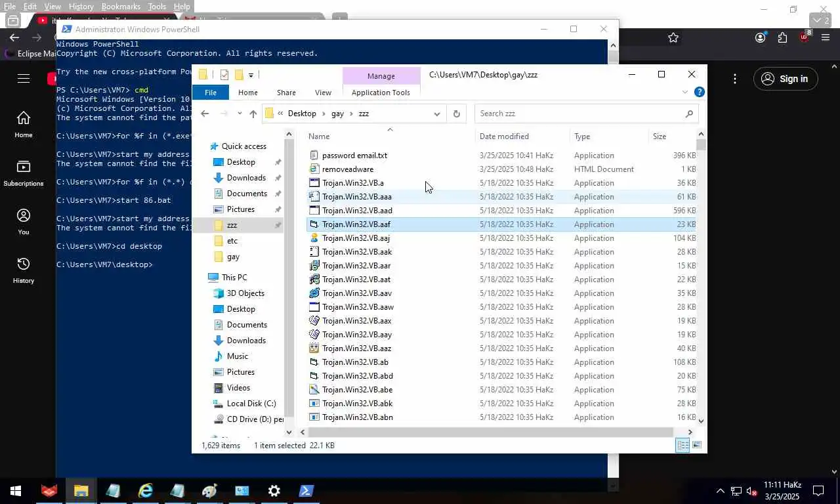This screenshot has width=840, height=504.
Task: Select This PC in navigation pane
Action: (x=234, y=278)
